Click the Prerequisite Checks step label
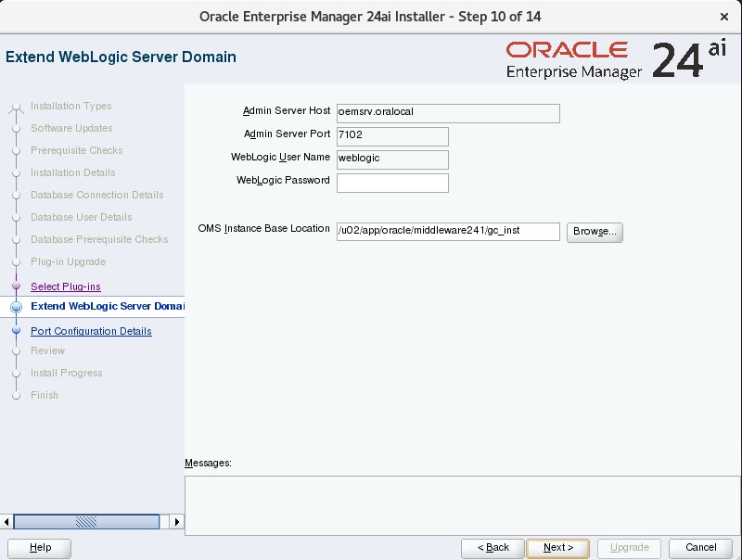 77,150
